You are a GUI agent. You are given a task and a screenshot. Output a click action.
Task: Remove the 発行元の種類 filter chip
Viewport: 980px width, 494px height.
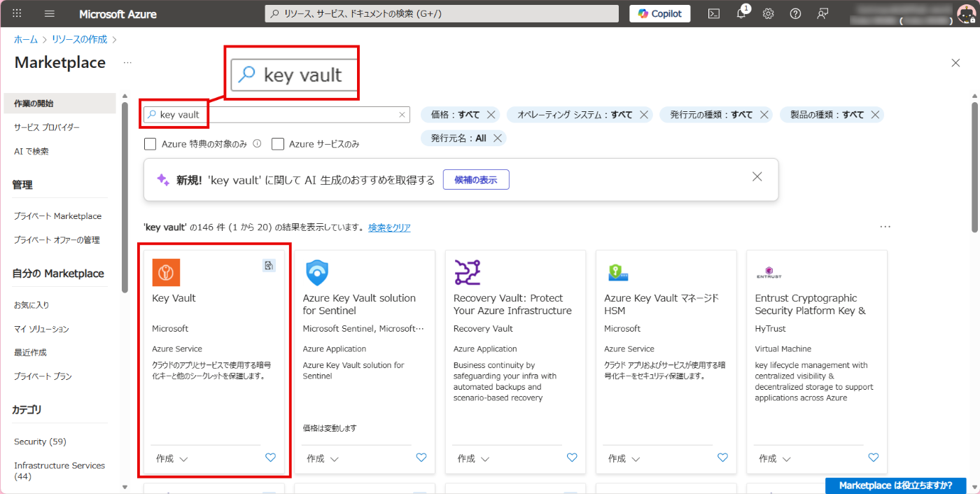pos(764,115)
